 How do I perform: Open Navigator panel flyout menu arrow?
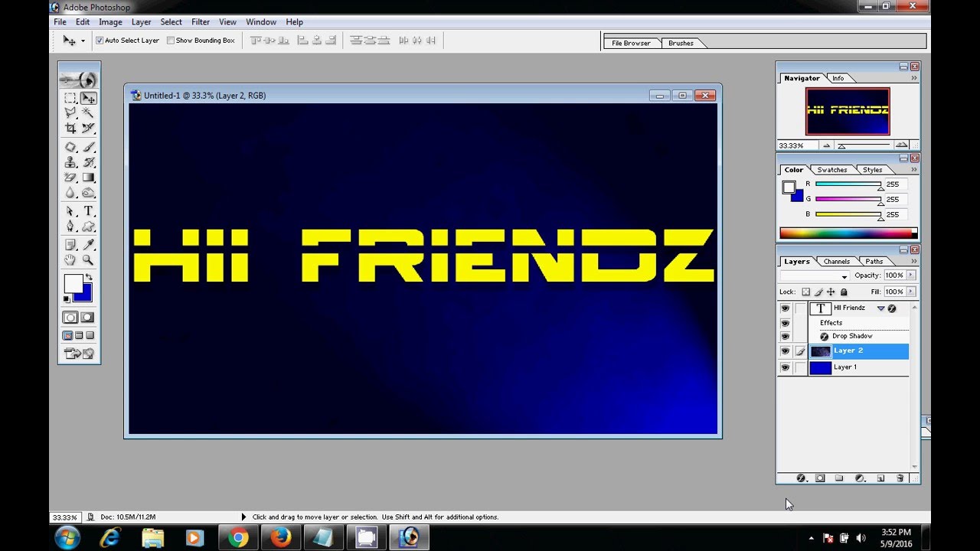pos(913,78)
